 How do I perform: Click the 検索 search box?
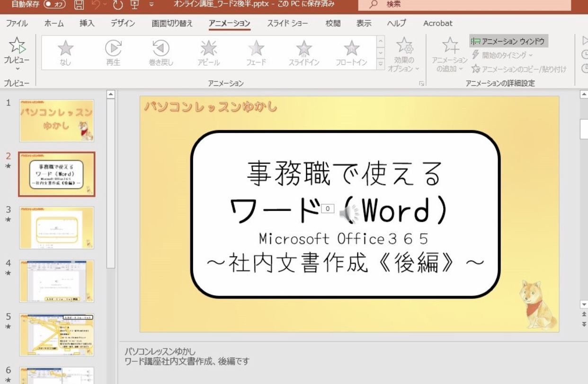pyautogui.click(x=464, y=4)
